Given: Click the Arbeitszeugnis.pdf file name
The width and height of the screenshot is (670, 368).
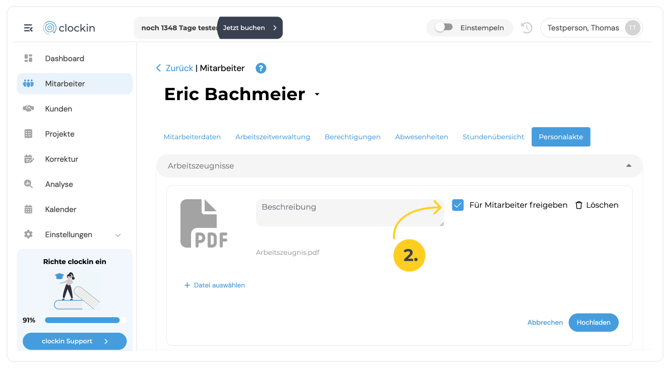Looking at the screenshot, I should 288,253.
